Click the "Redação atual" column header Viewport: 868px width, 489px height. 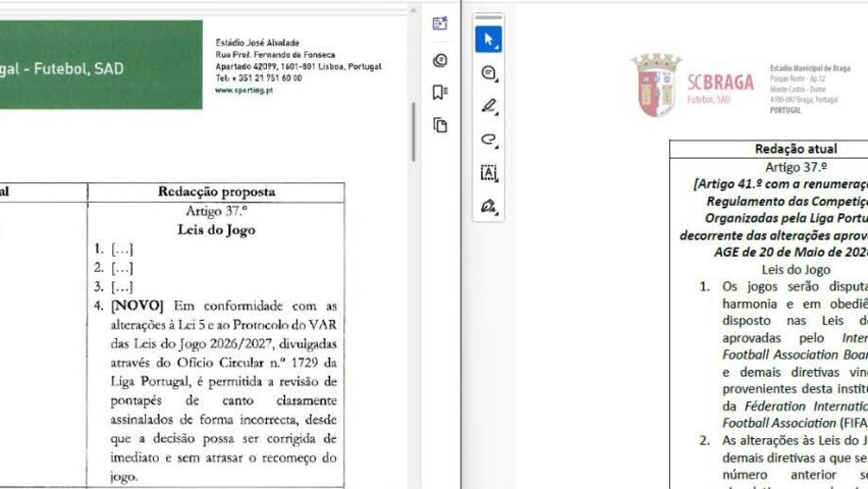point(796,148)
